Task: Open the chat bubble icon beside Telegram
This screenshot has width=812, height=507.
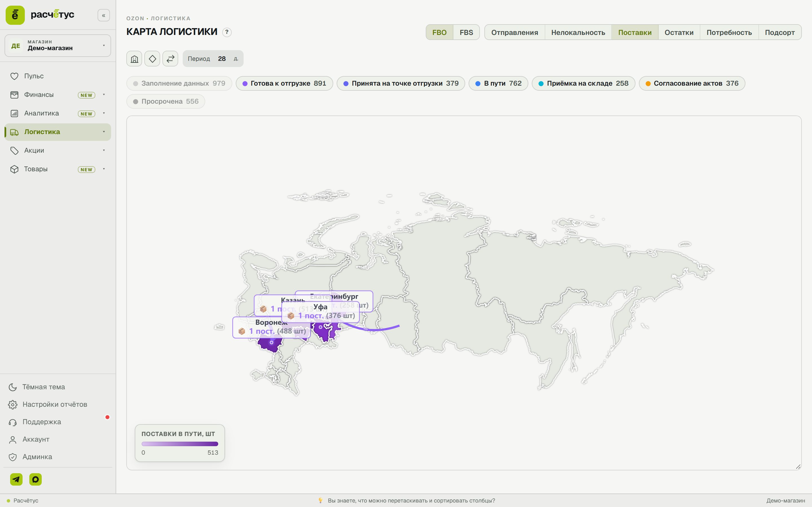Action: 36,479
